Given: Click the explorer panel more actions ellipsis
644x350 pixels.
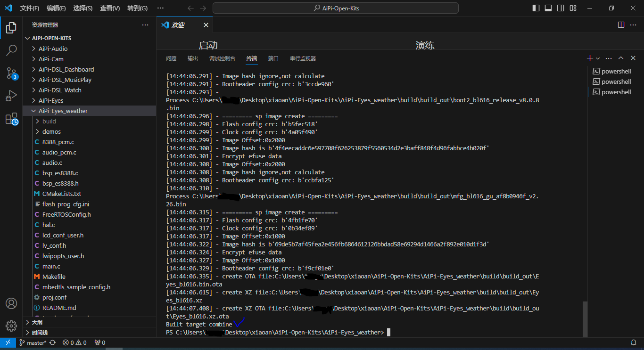Looking at the screenshot, I should pos(145,25).
